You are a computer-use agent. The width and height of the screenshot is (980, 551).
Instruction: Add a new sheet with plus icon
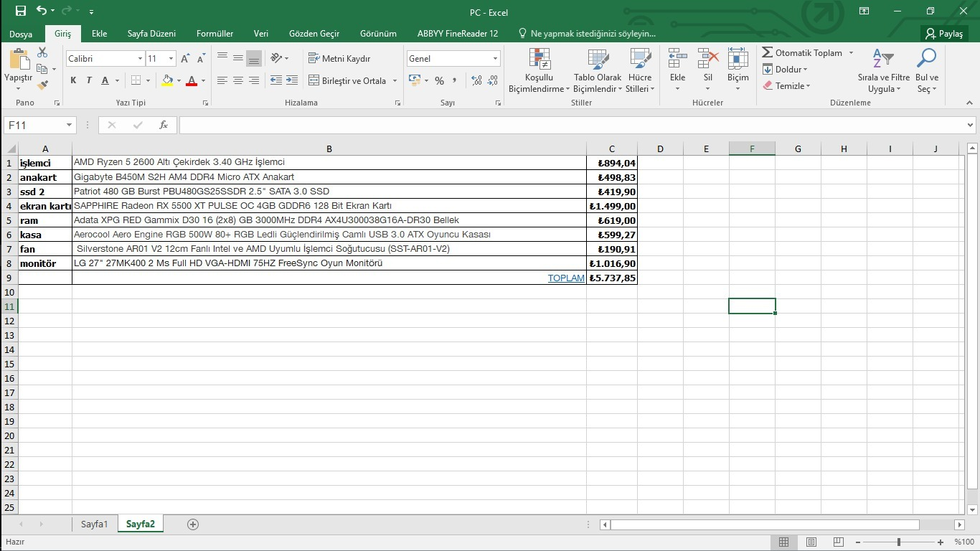tap(192, 524)
